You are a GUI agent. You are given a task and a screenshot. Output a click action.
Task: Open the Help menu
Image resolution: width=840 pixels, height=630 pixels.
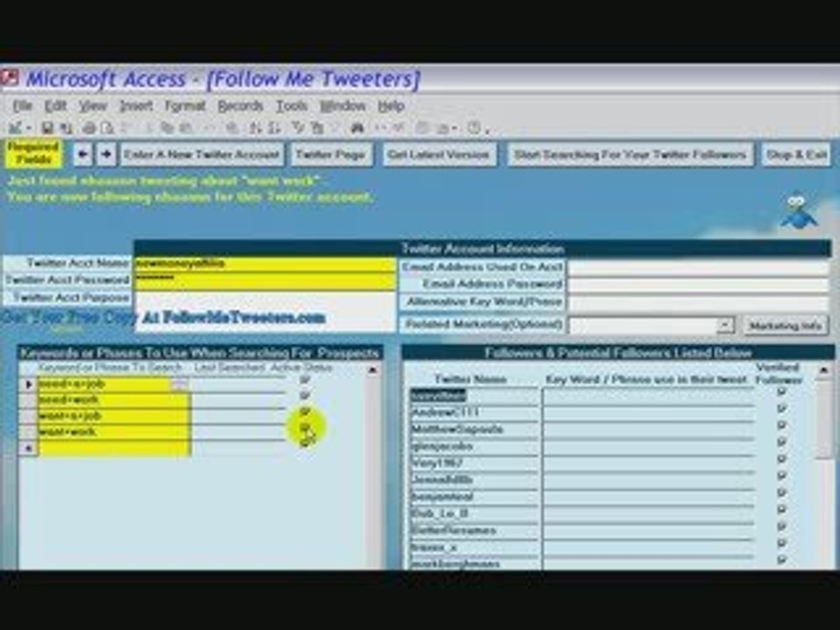[391, 106]
